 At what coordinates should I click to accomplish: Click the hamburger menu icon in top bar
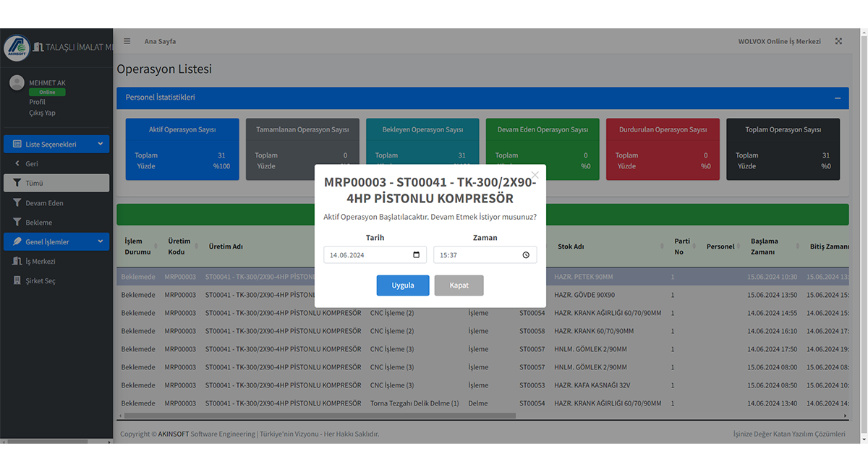click(127, 41)
